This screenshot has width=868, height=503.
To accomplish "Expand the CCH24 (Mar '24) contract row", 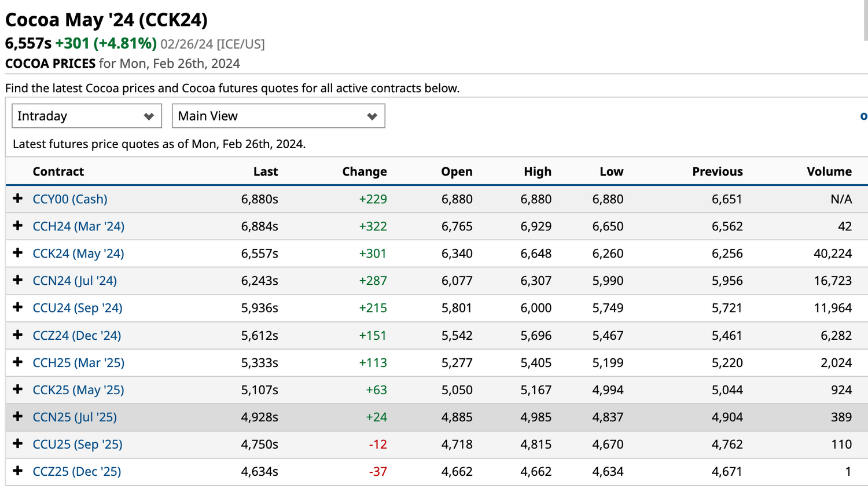I will [x=17, y=226].
